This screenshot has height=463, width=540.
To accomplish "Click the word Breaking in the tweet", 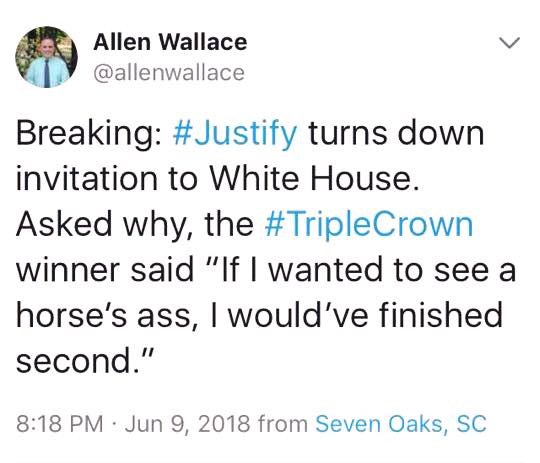I will [89, 134].
